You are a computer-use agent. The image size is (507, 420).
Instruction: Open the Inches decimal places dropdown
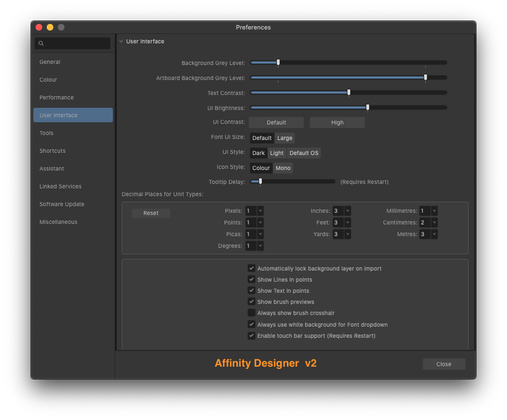(347, 211)
